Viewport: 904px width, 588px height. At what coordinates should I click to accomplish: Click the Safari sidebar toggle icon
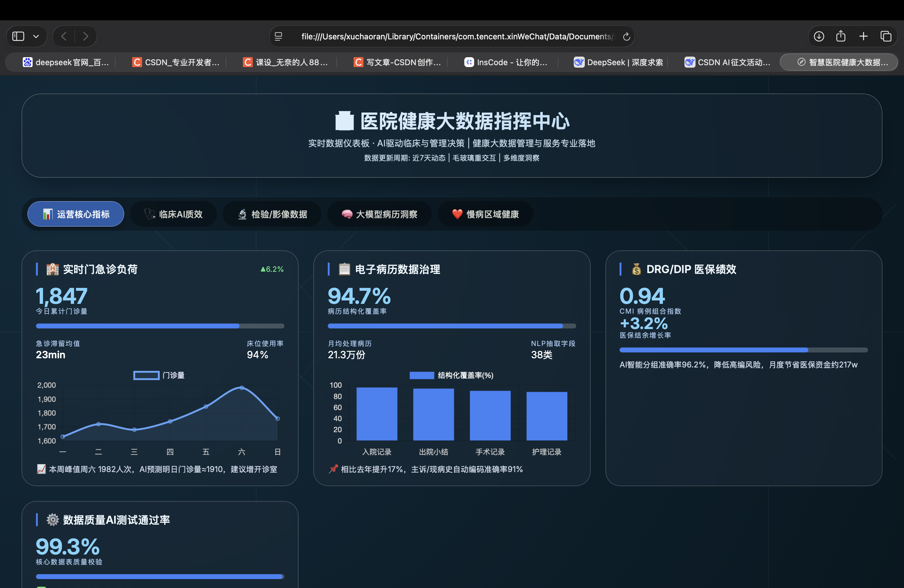(x=18, y=37)
